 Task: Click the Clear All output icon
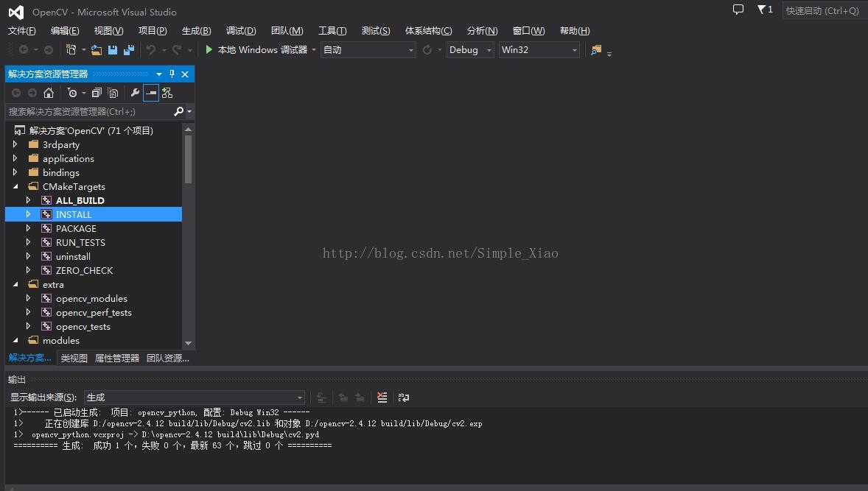382,397
